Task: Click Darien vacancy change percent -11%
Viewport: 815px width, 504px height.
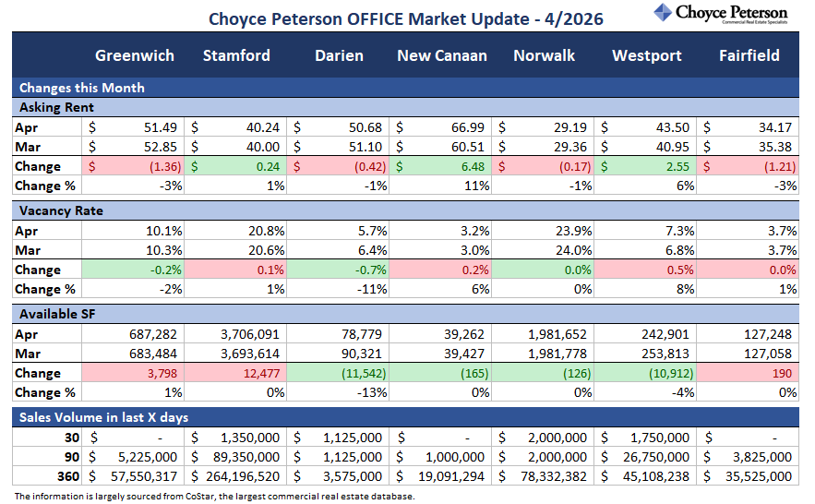Action: point(372,290)
